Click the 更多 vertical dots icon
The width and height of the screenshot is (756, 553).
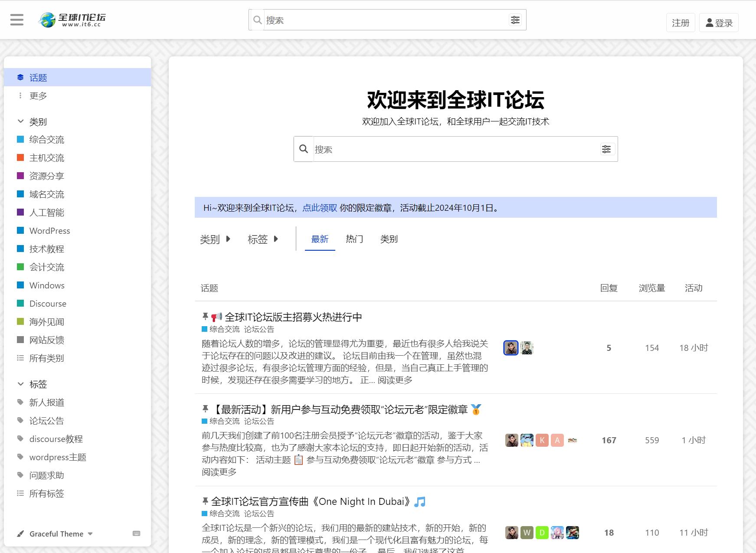[x=20, y=95]
